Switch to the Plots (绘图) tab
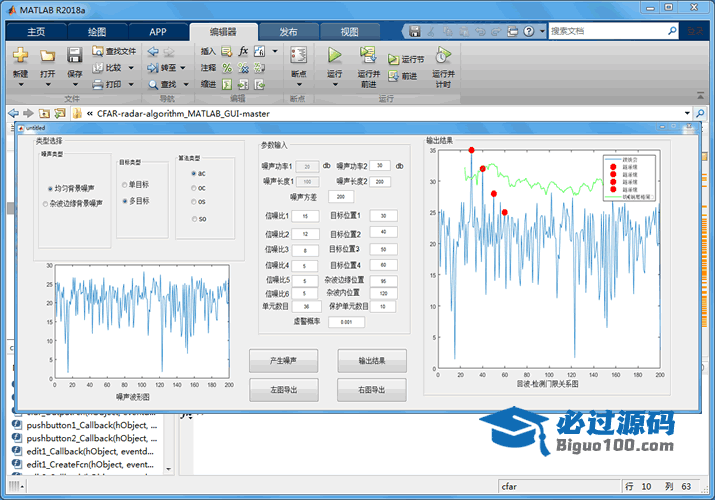 (97, 31)
